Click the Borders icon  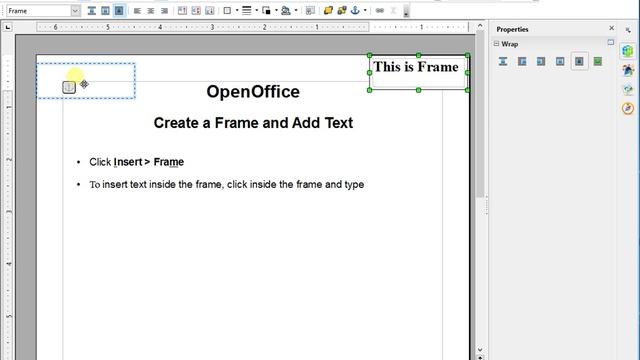[227, 11]
